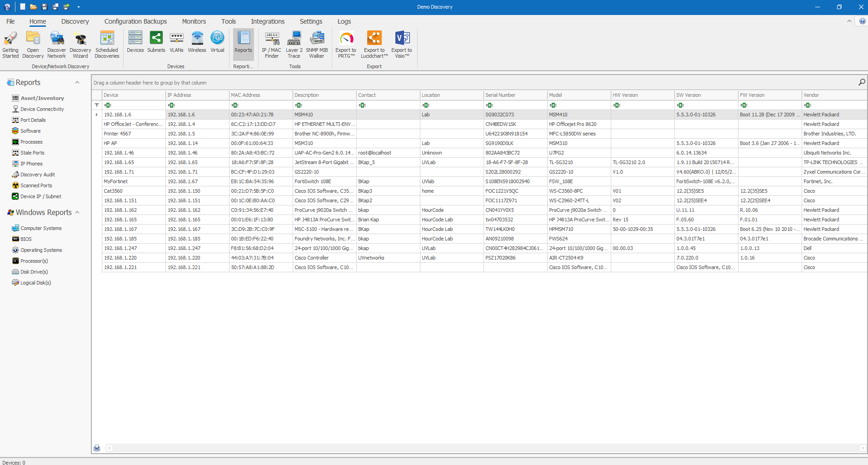868x465 pixels.
Task: Collapse the ribbon with chevron
Action: 849,21
